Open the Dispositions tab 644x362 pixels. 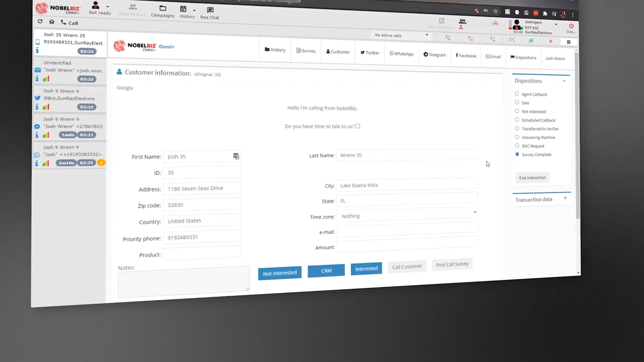(523, 57)
